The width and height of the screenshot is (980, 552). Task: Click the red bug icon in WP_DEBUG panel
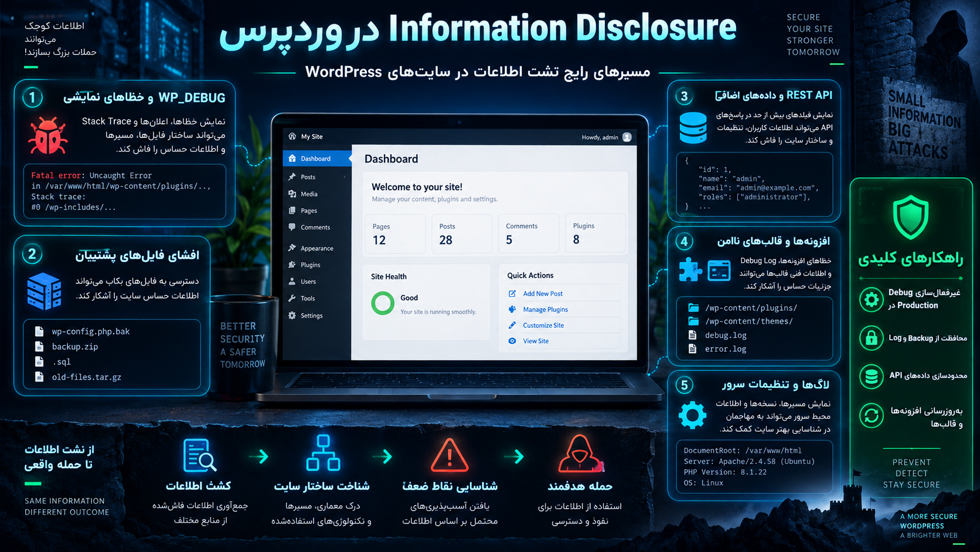click(48, 136)
